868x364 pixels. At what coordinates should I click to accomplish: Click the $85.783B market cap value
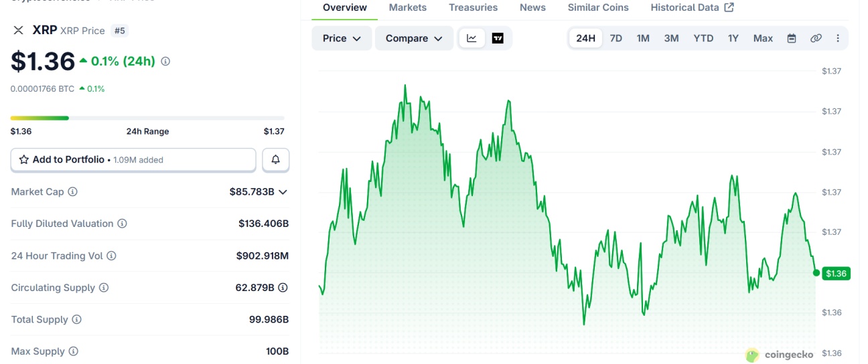[252, 192]
